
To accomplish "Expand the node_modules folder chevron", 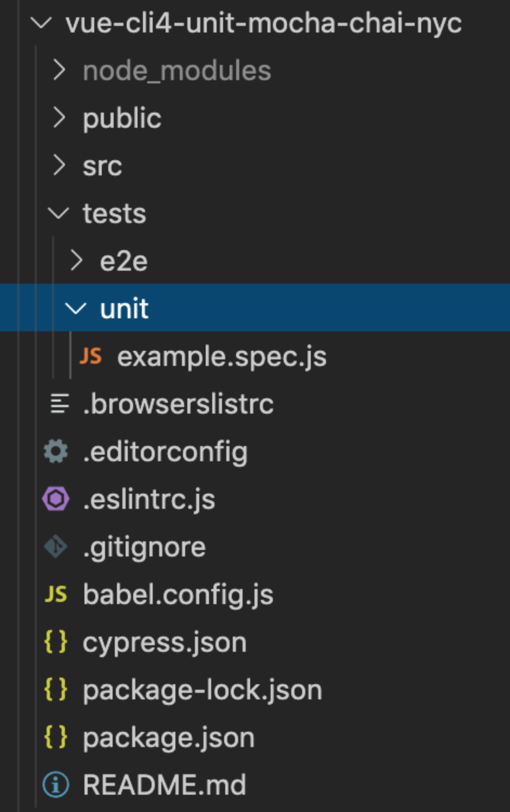I will click(59, 70).
